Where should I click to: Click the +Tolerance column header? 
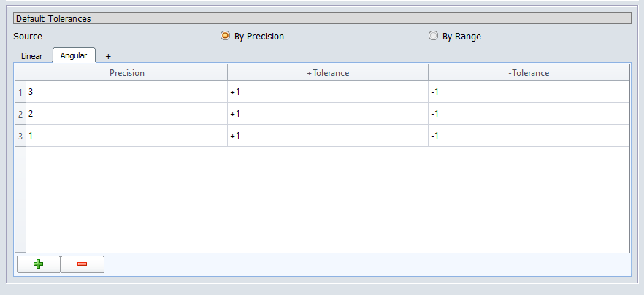pos(328,73)
